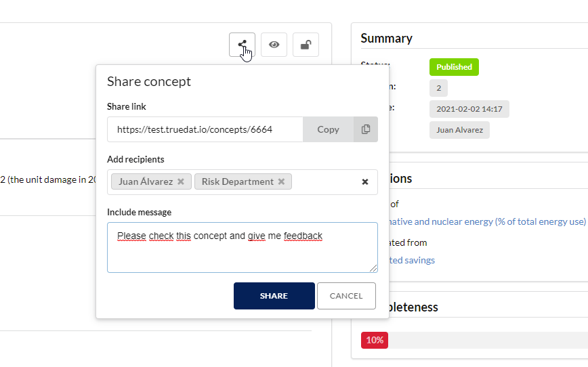Click the Juan Alvarez tag in Summary
The image size is (588, 367).
tap(459, 130)
